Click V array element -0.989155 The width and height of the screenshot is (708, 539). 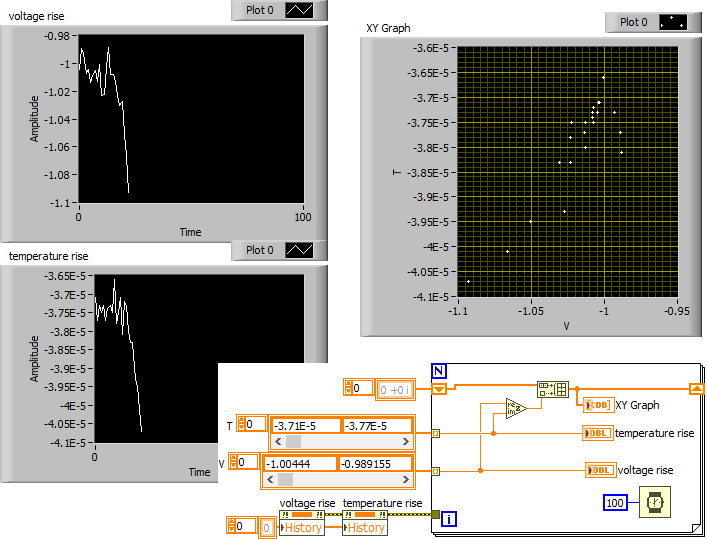click(376, 464)
